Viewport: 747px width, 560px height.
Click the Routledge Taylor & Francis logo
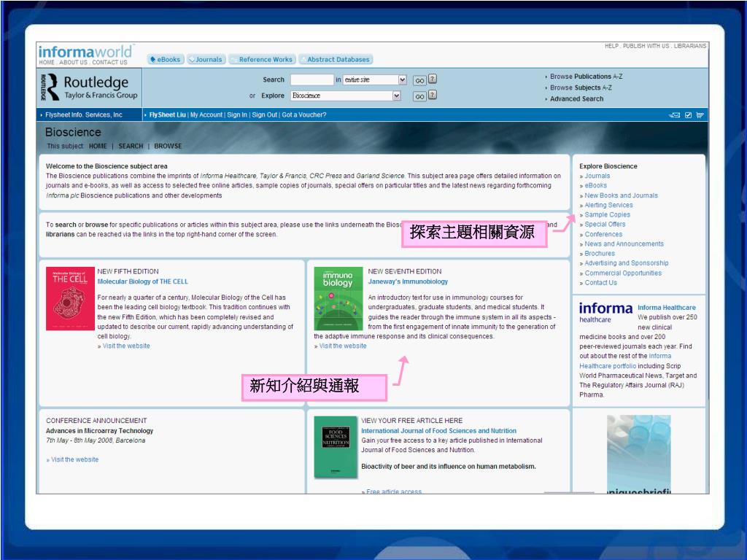pyautogui.click(x=90, y=87)
